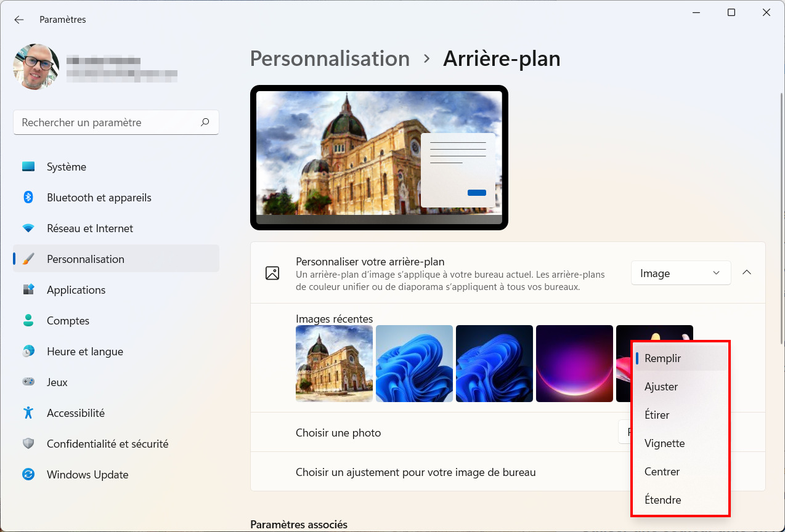Click the Confidentialité et sécurité shield icon

coord(28,443)
